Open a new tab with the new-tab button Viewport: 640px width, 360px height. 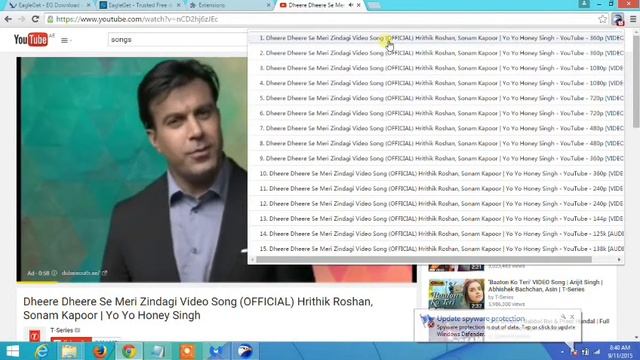[x=373, y=5]
